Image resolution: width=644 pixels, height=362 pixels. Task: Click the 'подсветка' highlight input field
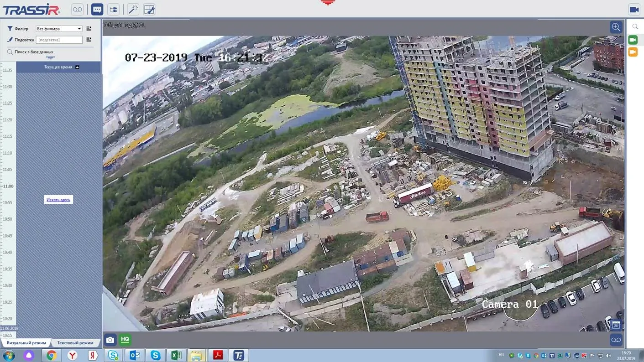59,40
